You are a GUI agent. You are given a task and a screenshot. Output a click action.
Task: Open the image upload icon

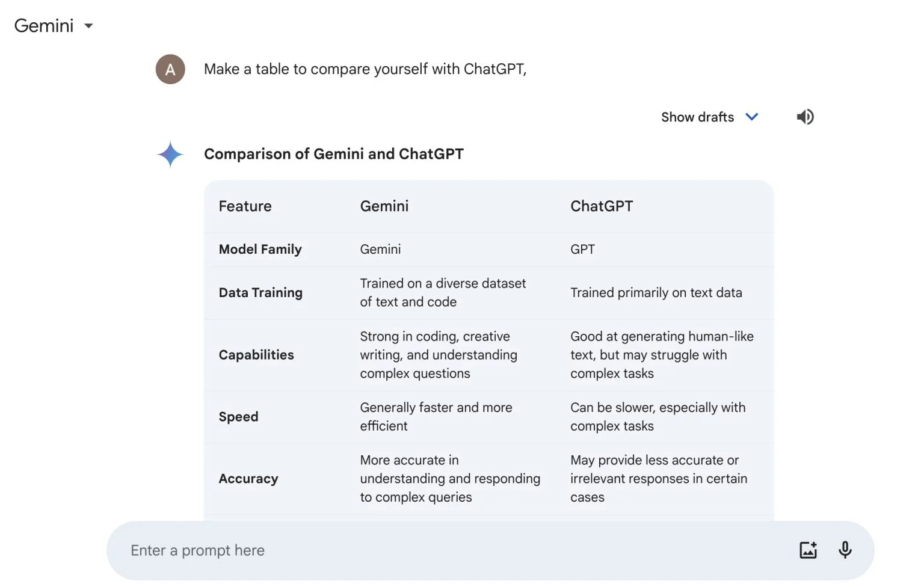[808, 549]
